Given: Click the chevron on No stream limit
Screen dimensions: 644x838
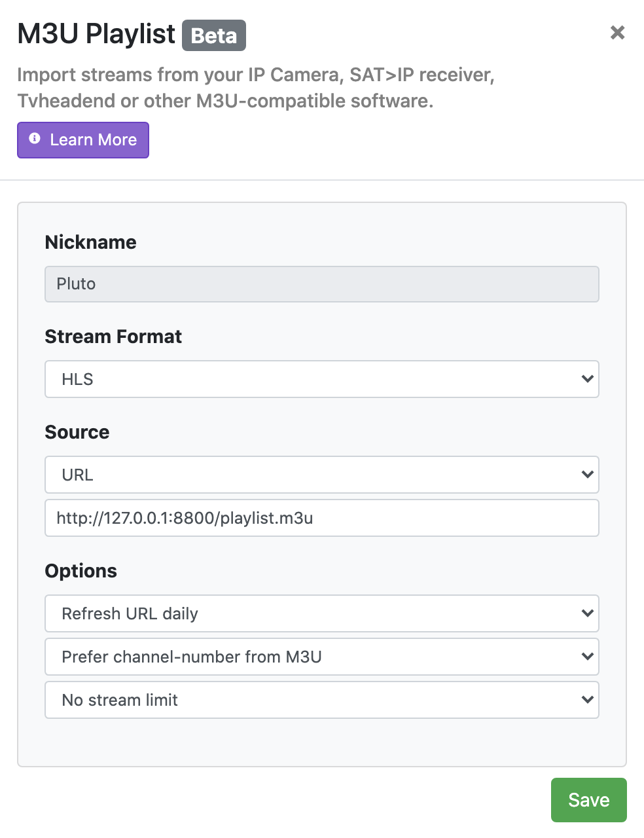Looking at the screenshot, I should pyautogui.click(x=587, y=700).
